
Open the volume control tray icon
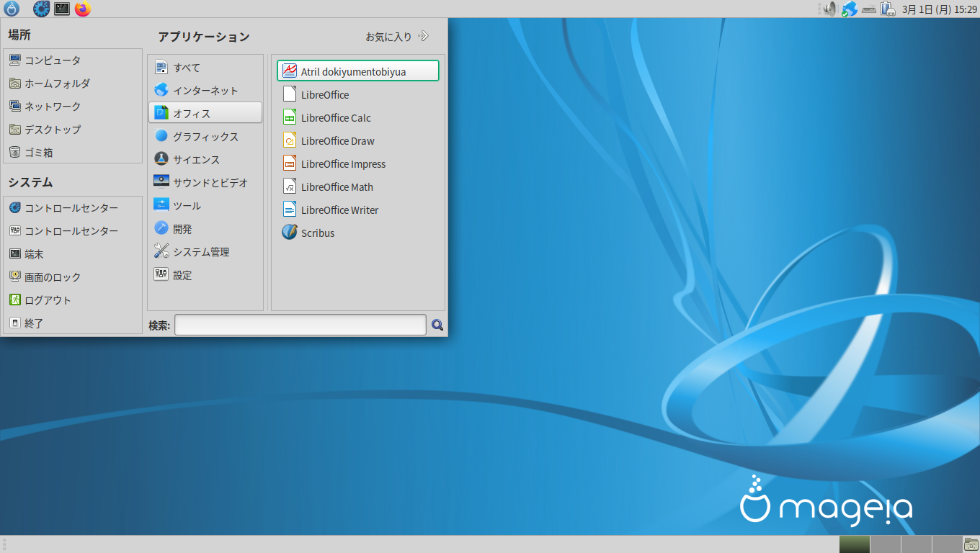pyautogui.click(x=830, y=9)
